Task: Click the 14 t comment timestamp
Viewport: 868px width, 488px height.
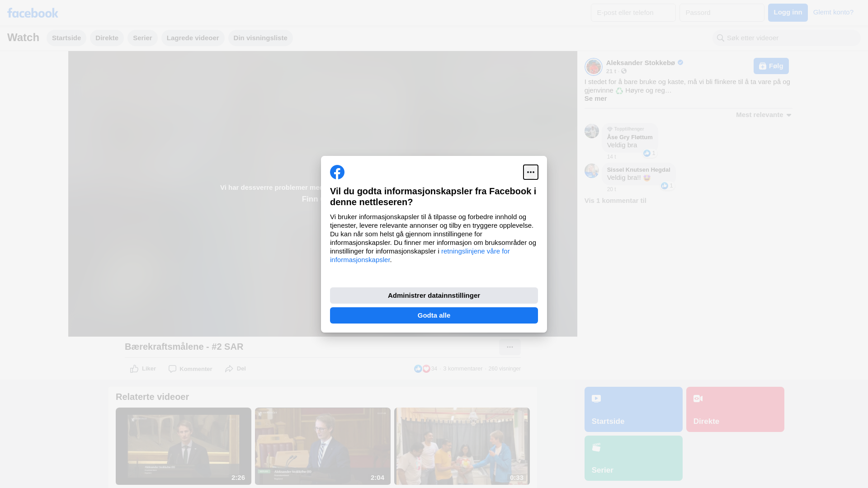Action: (x=611, y=157)
